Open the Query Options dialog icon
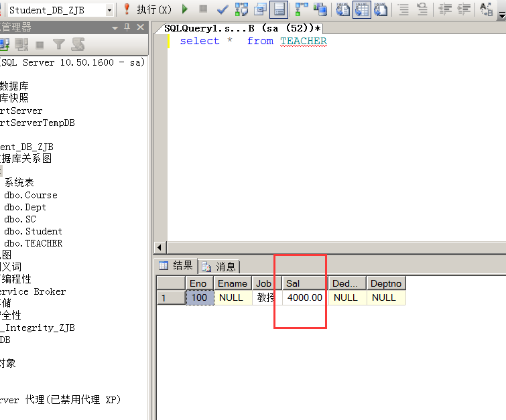This screenshot has width=506, height=420. [x=260, y=9]
